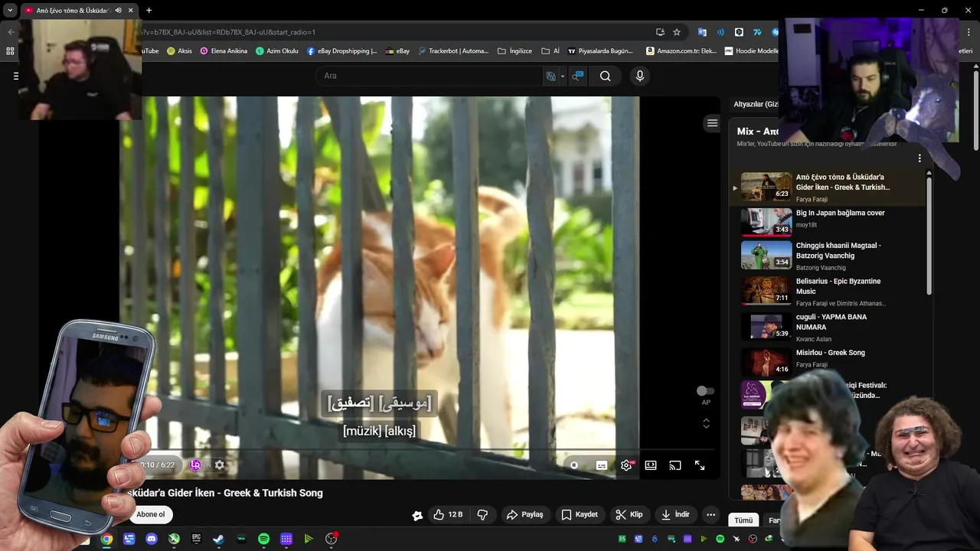
Task: Click install app icon in address bar
Action: pos(660,32)
